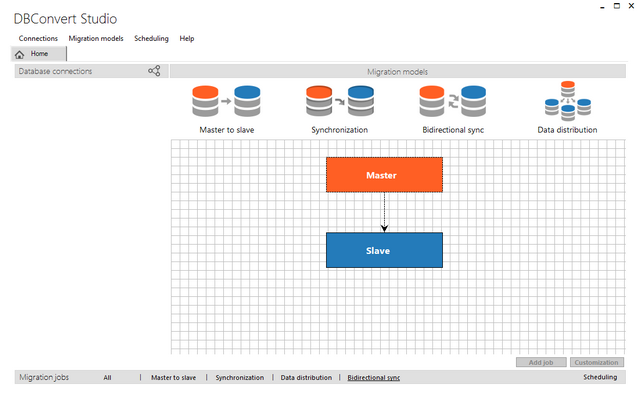The width and height of the screenshot is (640, 419).
Task: Pick the Bidirectional sync model icon
Action: 453,102
